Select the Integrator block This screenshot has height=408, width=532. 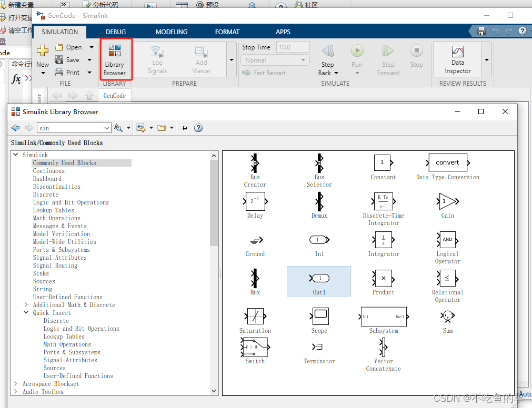(384, 244)
